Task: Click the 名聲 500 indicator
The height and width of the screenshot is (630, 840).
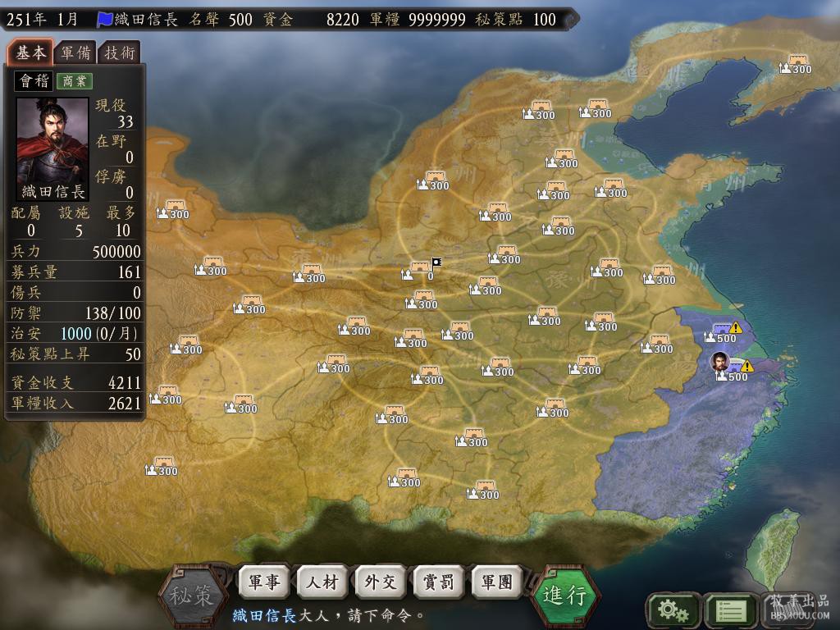Action: 221,20
